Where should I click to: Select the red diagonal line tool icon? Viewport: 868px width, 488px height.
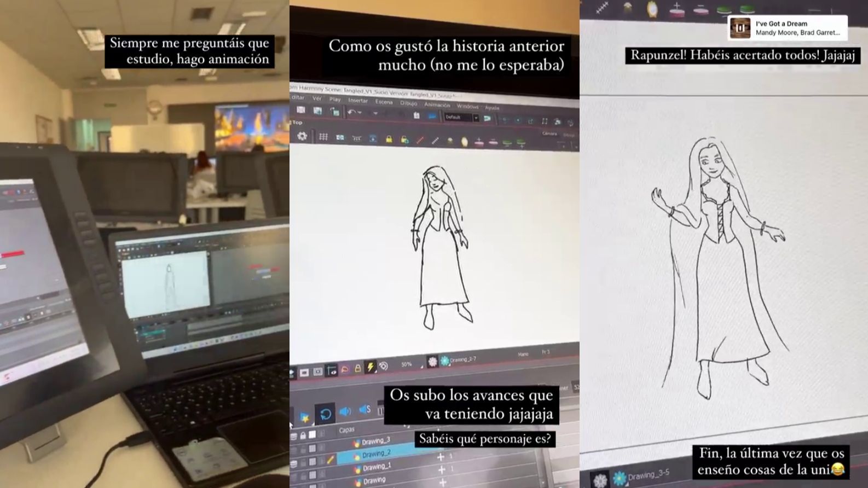420,140
